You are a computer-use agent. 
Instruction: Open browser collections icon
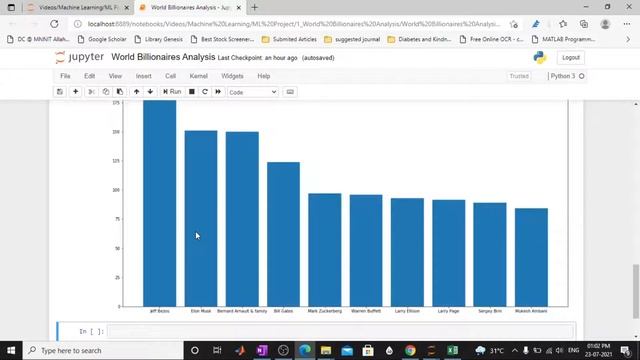(584, 24)
